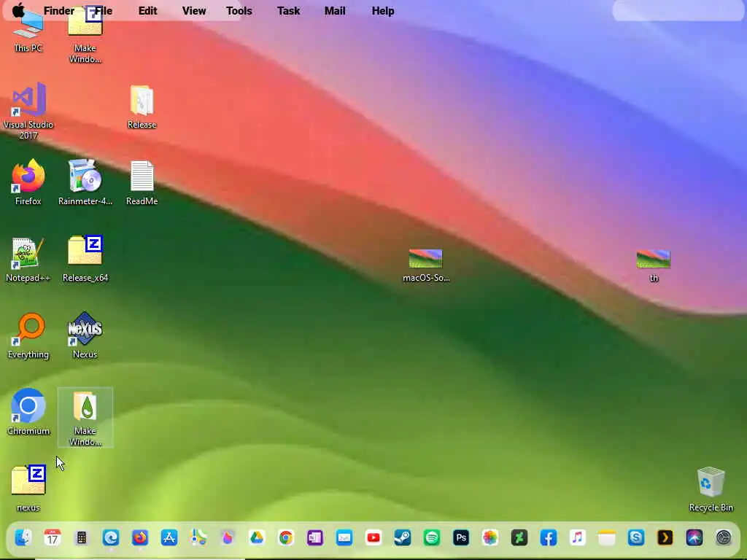Image resolution: width=747 pixels, height=560 pixels.
Task: Launch Photoshop from the dock
Action: 461,537
